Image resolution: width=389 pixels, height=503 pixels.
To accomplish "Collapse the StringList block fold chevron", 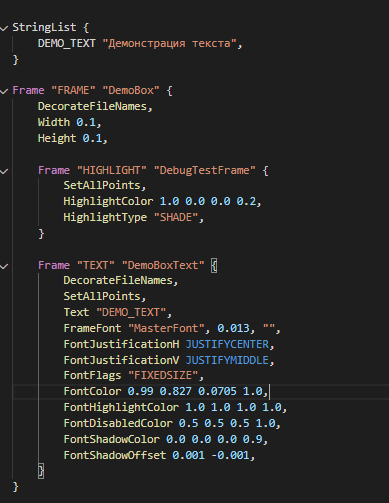I will coord(4,28).
